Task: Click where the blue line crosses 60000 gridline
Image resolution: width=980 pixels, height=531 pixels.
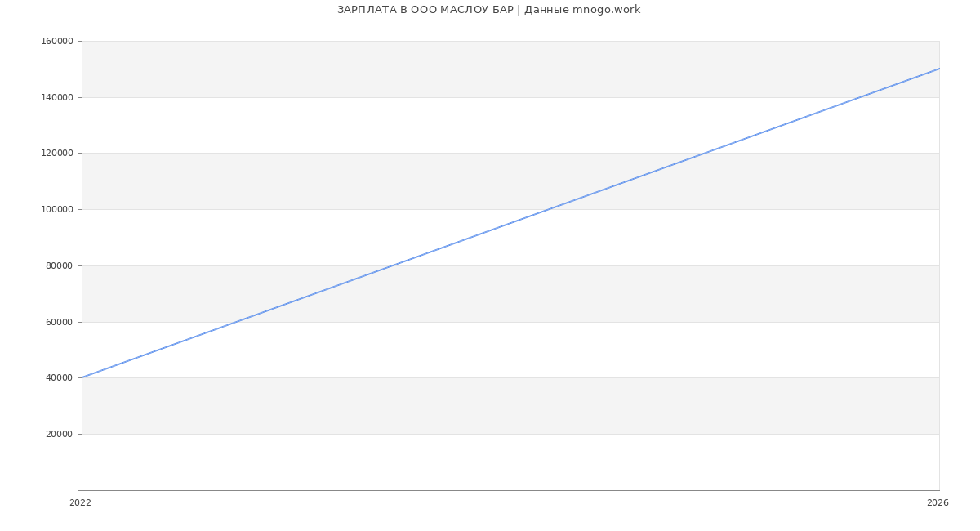Action: click(237, 322)
